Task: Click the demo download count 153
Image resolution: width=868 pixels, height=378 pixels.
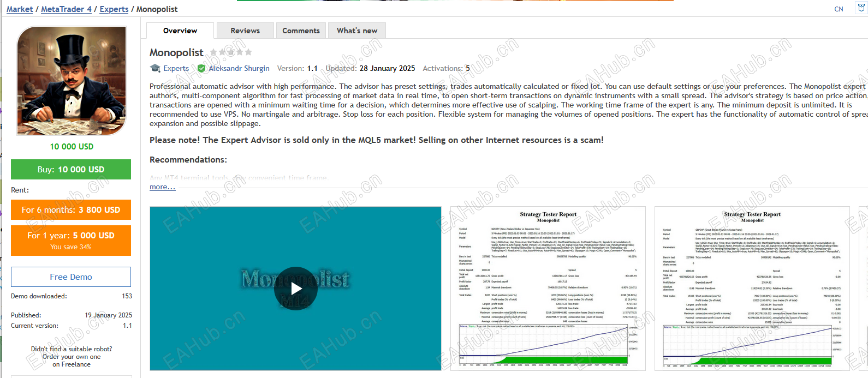Action: 127,296
